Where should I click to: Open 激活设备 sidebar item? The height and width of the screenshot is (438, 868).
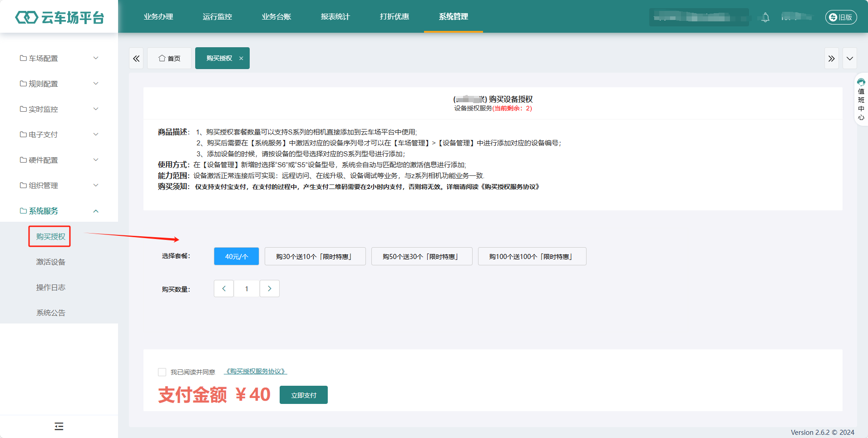pos(51,262)
